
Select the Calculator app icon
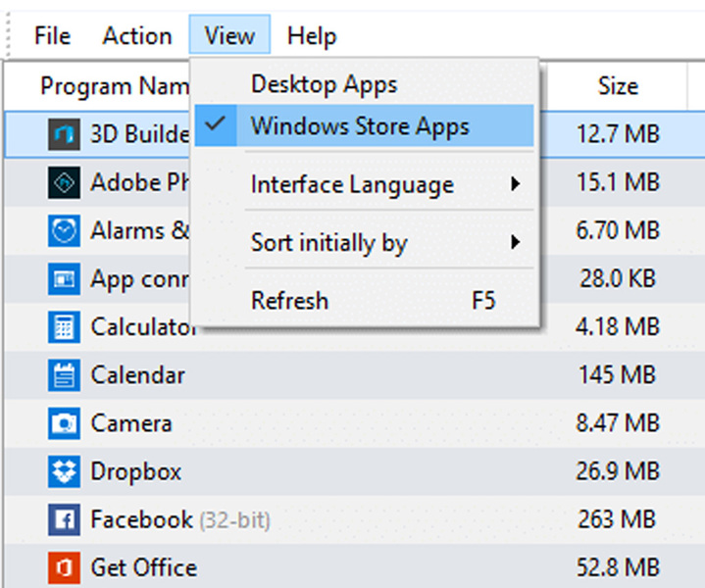coord(64,326)
